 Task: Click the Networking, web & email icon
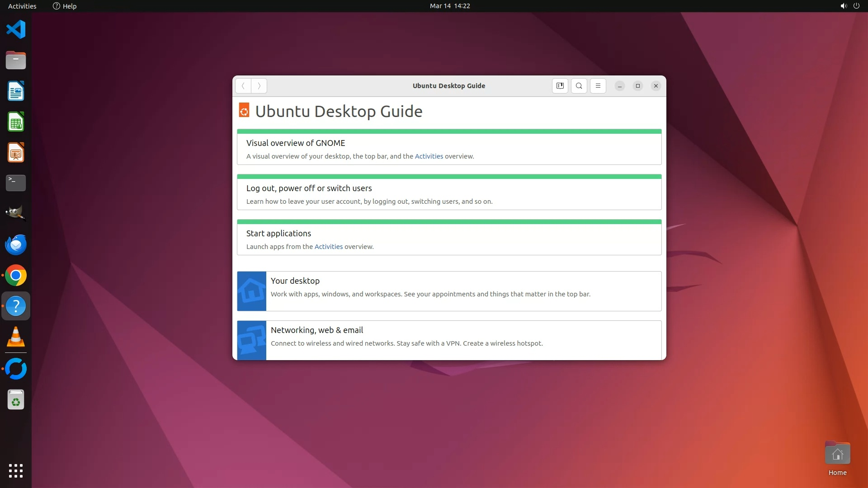pyautogui.click(x=252, y=340)
